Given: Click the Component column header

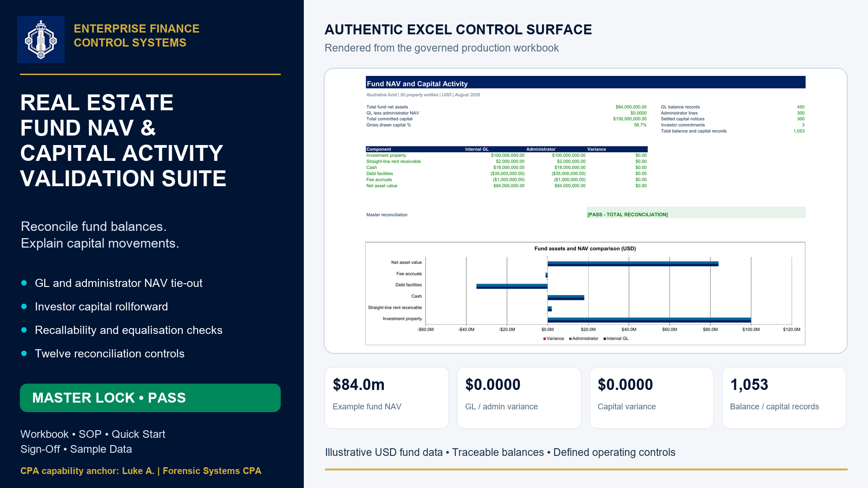Looking at the screenshot, I should 379,149.
